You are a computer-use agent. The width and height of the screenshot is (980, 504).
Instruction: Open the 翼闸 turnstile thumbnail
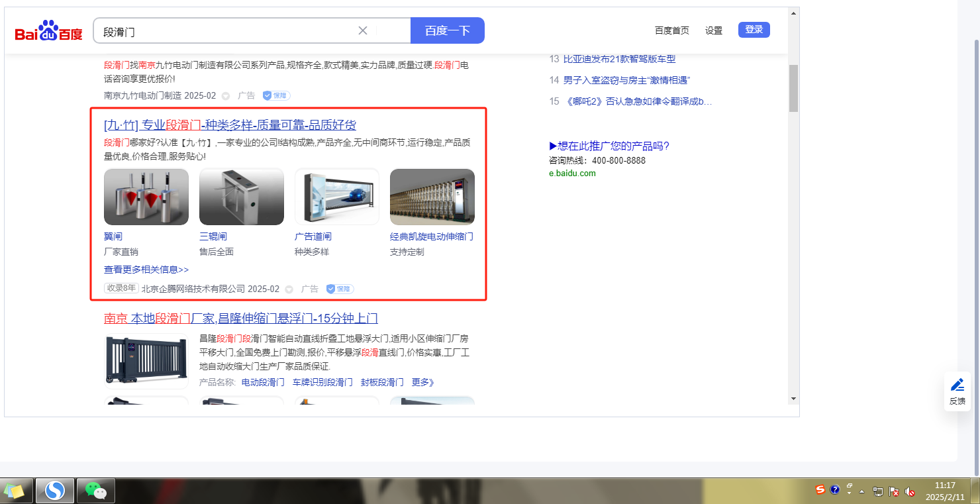point(146,197)
